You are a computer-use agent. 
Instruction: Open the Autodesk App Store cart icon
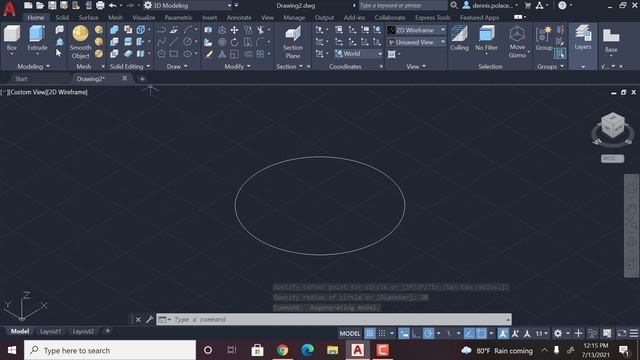pyautogui.click(x=527, y=5)
